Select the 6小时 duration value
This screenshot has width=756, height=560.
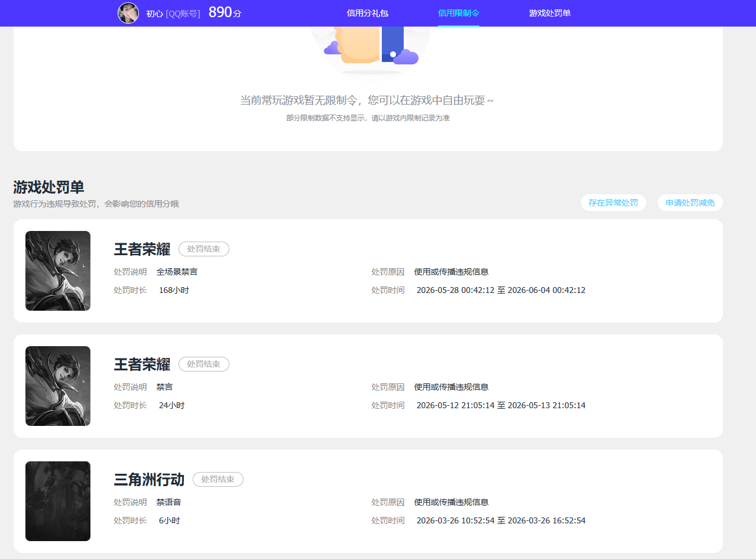coord(170,520)
